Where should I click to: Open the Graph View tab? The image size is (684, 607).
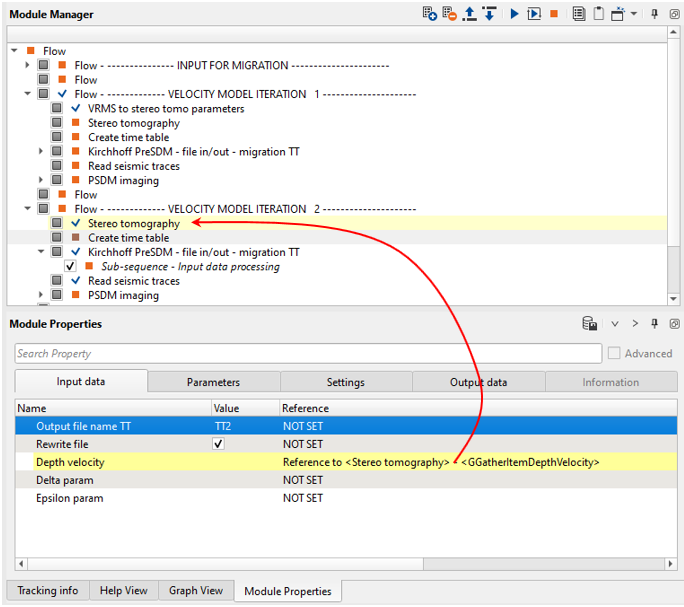point(196,590)
